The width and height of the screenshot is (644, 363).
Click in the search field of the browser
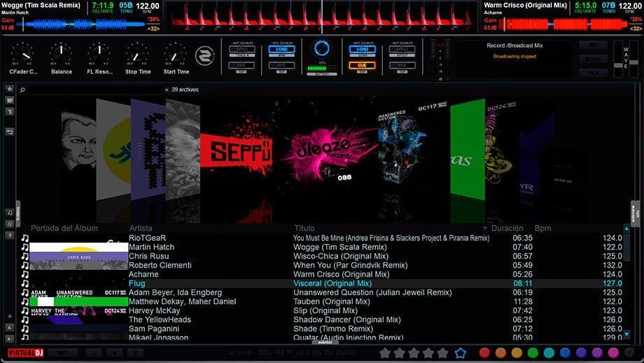(94, 90)
